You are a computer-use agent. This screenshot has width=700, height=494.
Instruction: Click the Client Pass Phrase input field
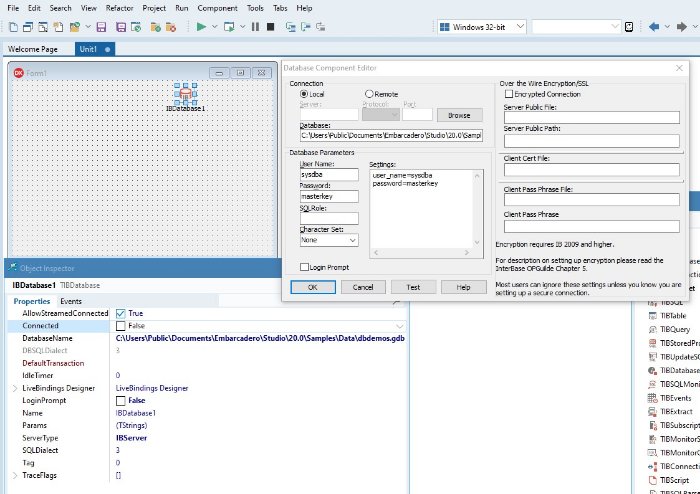[x=592, y=226]
